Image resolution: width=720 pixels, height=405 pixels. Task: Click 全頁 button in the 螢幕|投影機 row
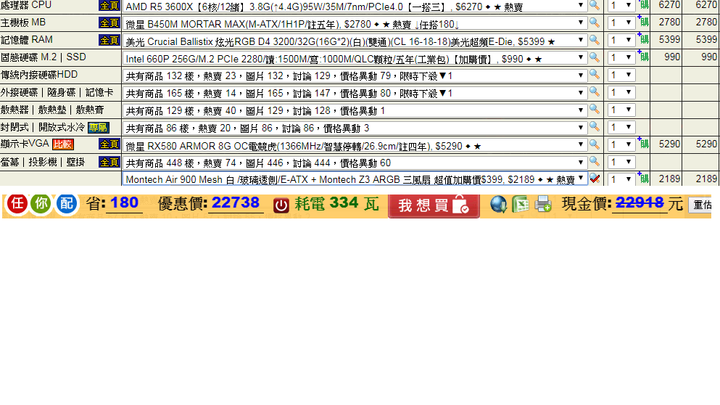point(109,162)
